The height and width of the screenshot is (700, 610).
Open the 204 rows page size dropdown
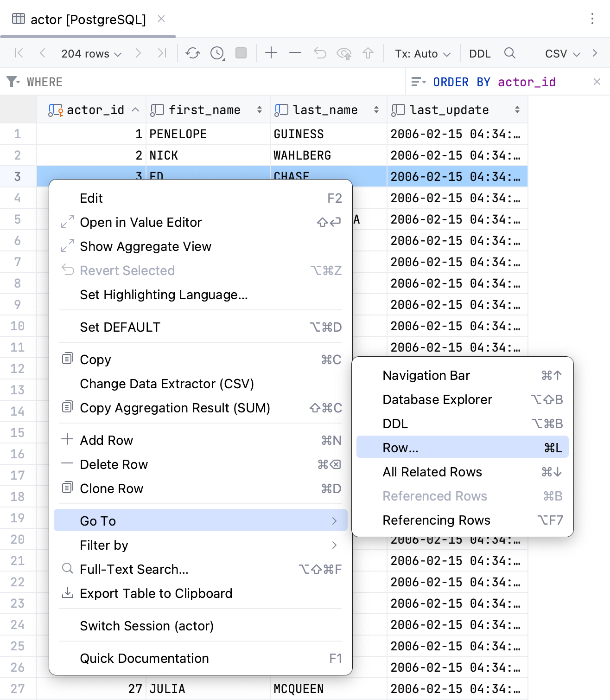(x=91, y=53)
